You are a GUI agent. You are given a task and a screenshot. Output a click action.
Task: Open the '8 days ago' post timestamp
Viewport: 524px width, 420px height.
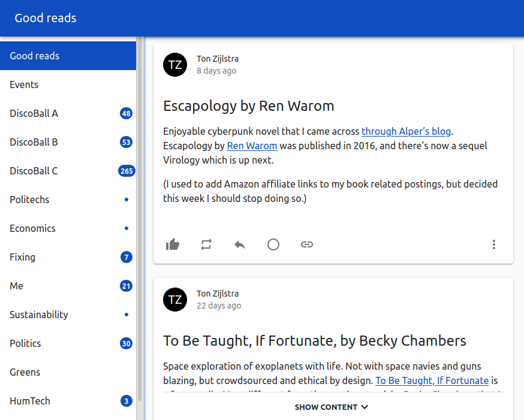[216, 71]
